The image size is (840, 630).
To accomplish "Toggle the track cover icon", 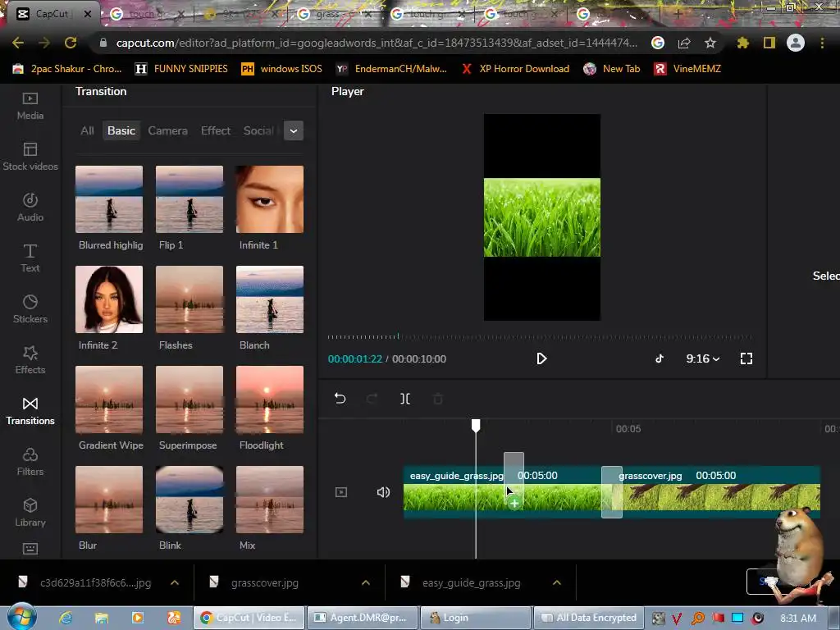I will (x=341, y=492).
